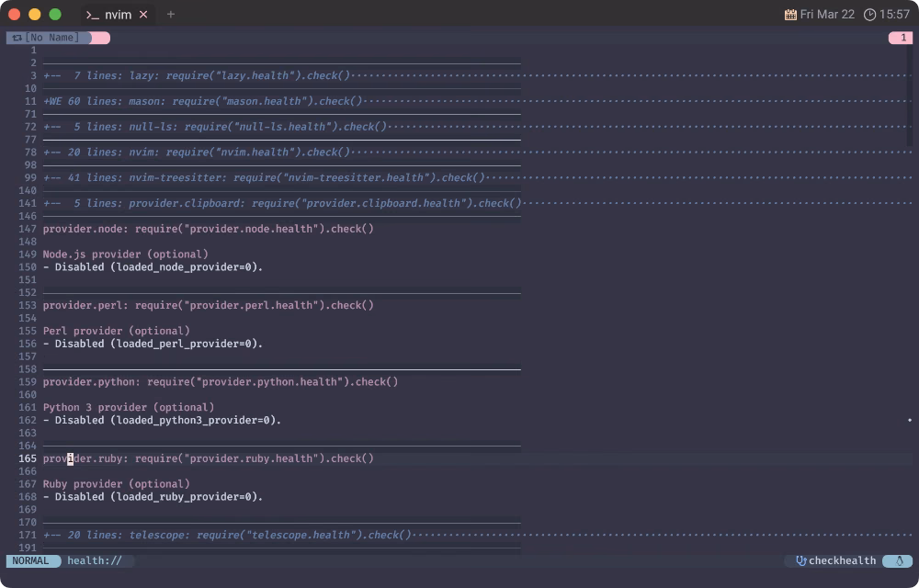
Task: Click the time 15:57
Action: click(894, 15)
